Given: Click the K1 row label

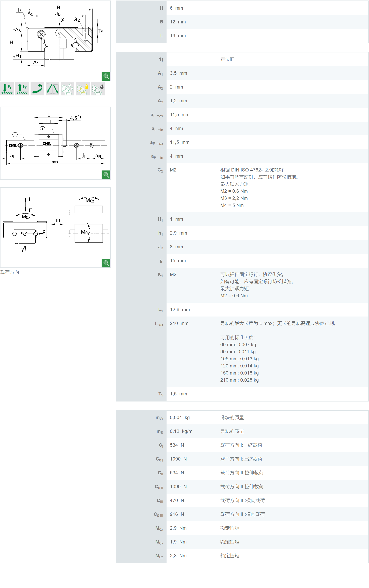Looking at the screenshot, I should click(x=160, y=275).
